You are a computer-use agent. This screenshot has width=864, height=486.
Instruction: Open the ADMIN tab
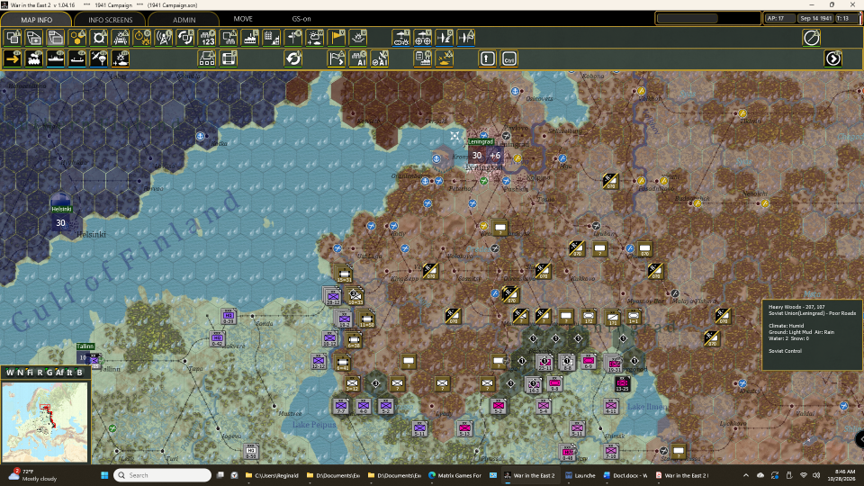coord(184,19)
